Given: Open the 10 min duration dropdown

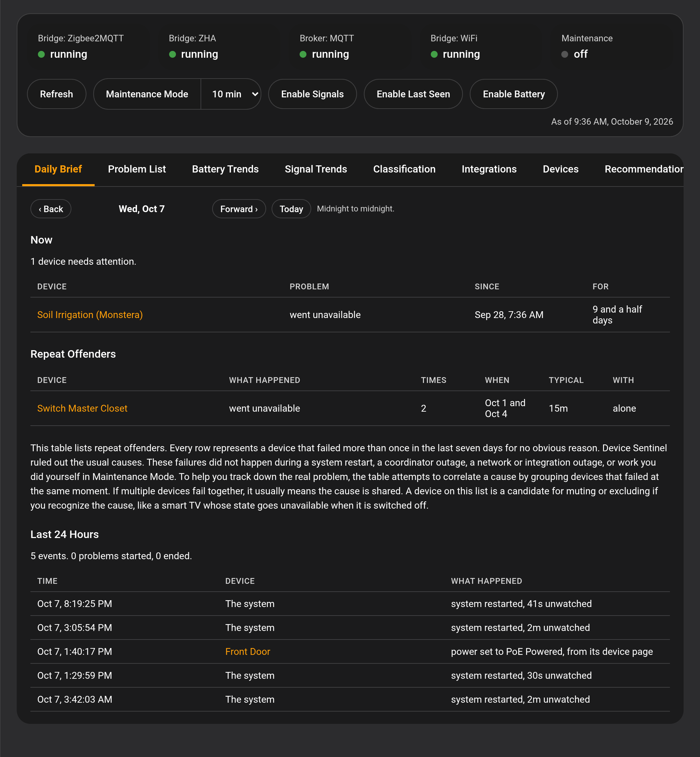Looking at the screenshot, I should (231, 94).
